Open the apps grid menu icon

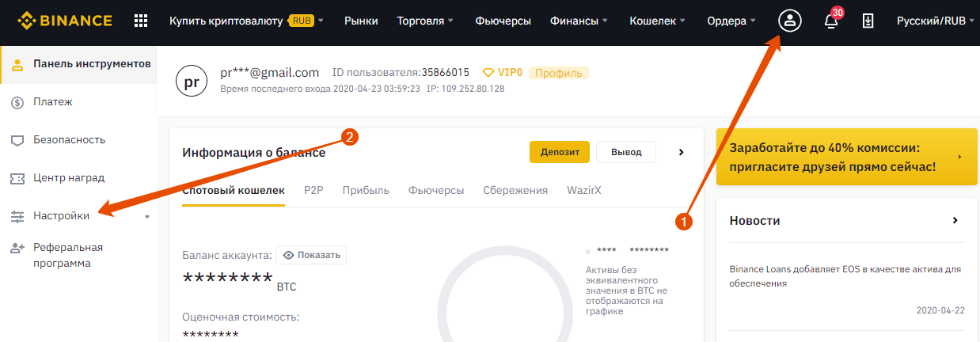pyautogui.click(x=141, y=21)
